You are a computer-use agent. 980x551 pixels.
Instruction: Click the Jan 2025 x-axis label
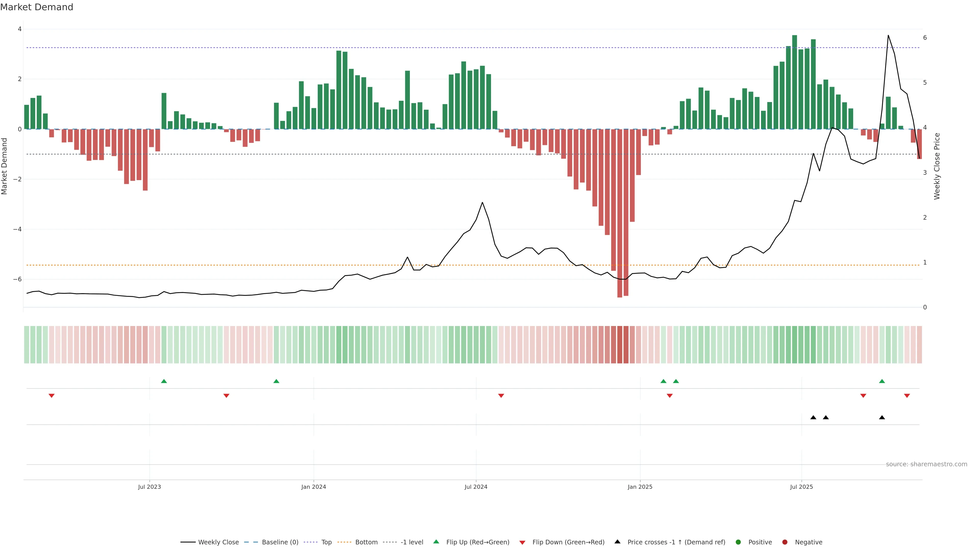[640, 487]
